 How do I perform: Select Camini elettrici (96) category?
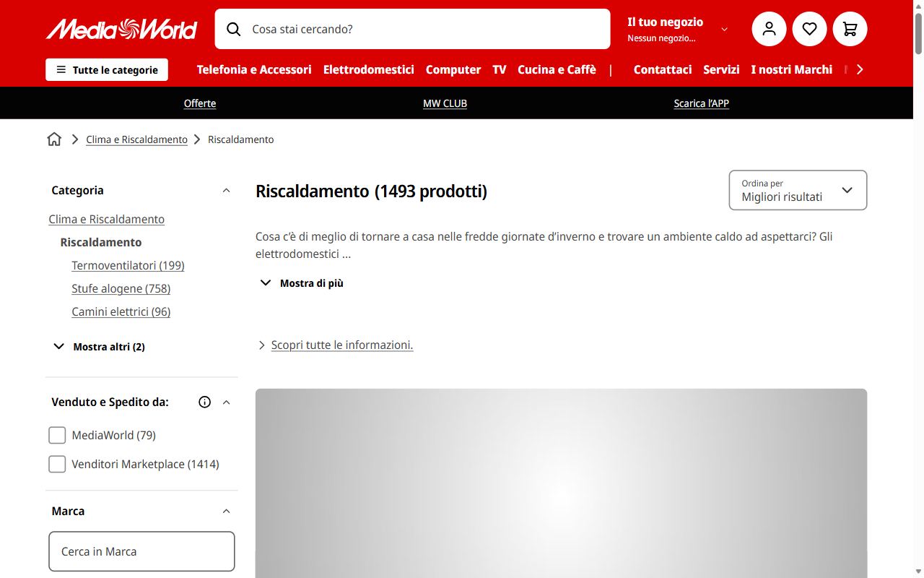[121, 311]
